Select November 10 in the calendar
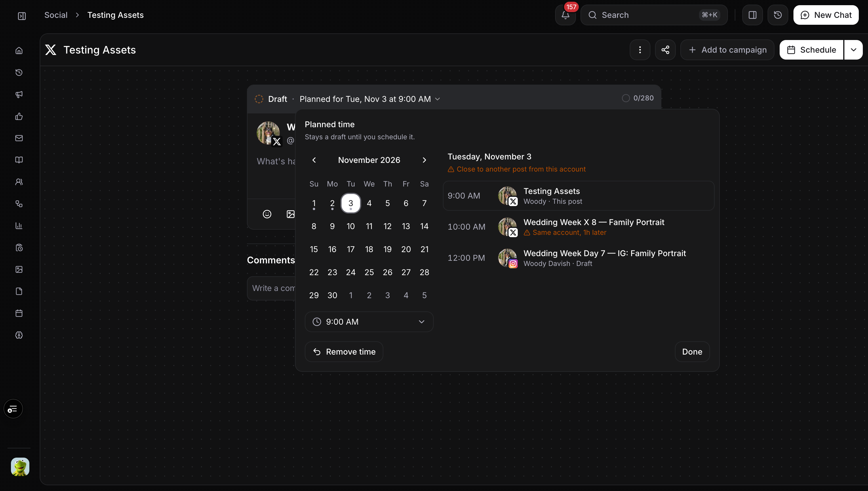The image size is (868, 491). pos(351,226)
